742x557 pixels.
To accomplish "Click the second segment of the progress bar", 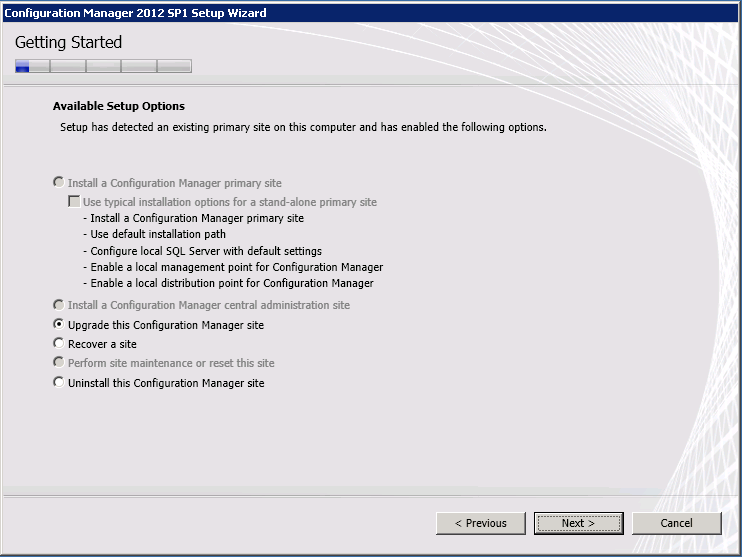I will coord(67,67).
